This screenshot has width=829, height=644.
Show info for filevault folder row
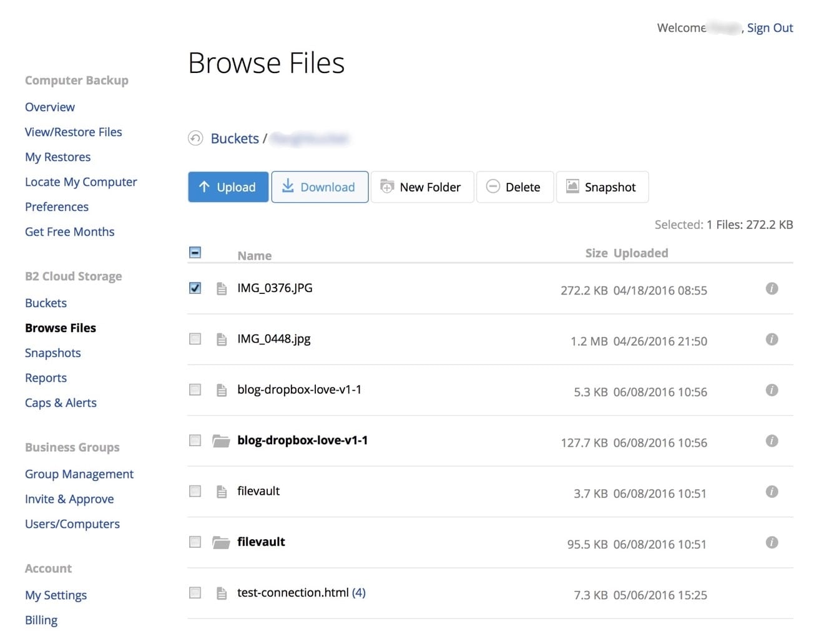click(772, 542)
